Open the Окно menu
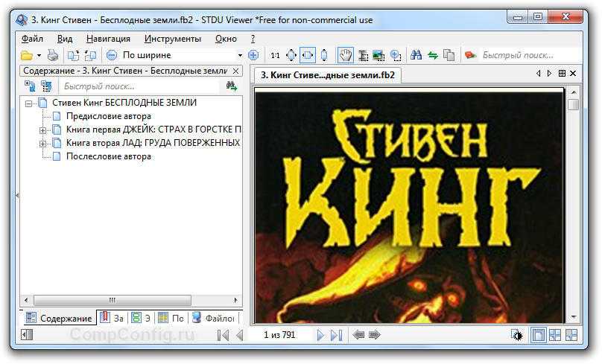Viewport: 602px width, 364px height. pos(226,39)
